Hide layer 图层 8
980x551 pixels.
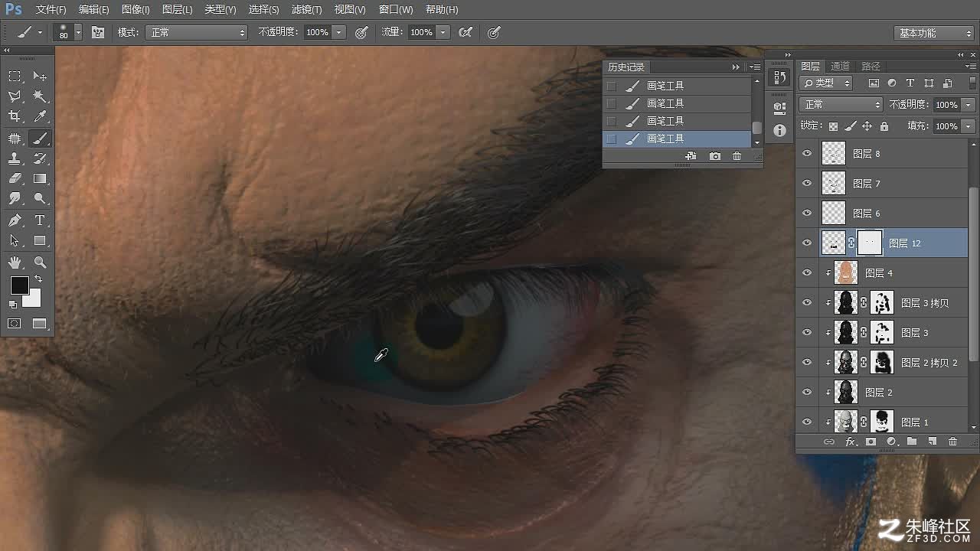[806, 153]
